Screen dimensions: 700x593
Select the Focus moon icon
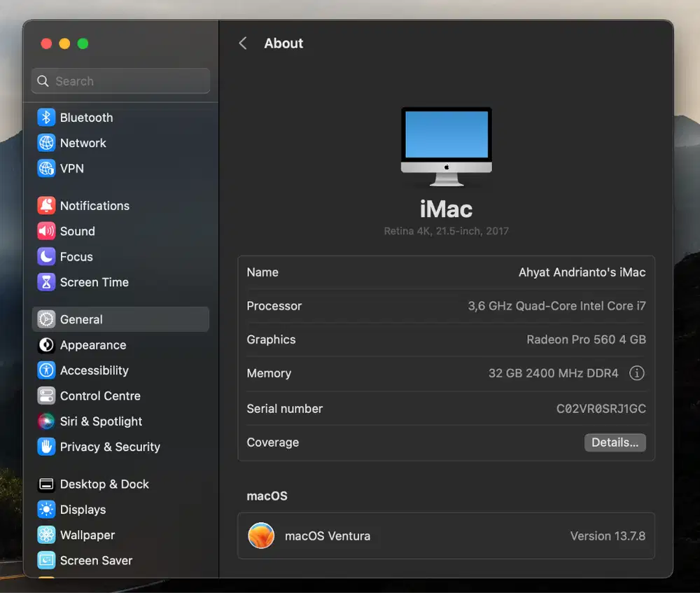pos(46,257)
